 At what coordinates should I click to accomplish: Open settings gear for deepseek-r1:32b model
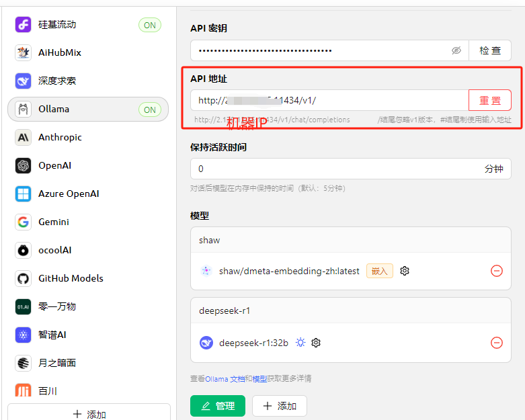pyautogui.click(x=316, y=343)
